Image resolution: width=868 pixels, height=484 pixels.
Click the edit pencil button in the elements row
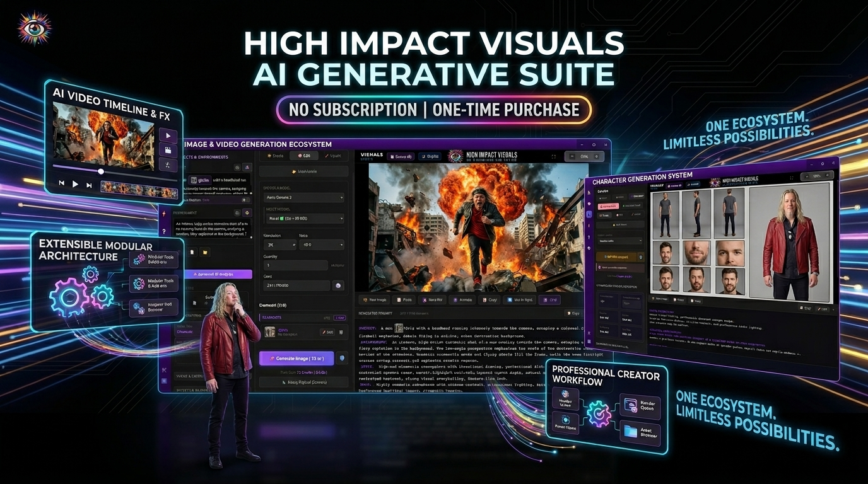[x=327, y=332]
